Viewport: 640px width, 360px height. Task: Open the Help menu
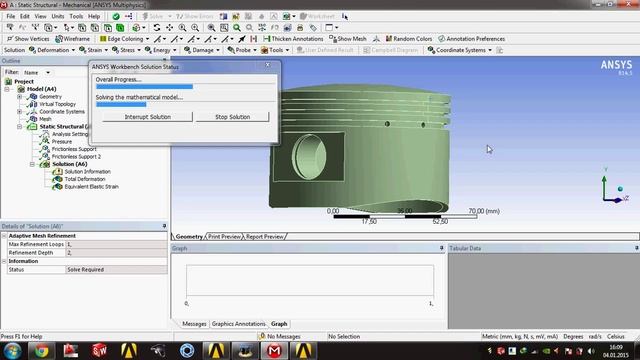tap(94, 16)
